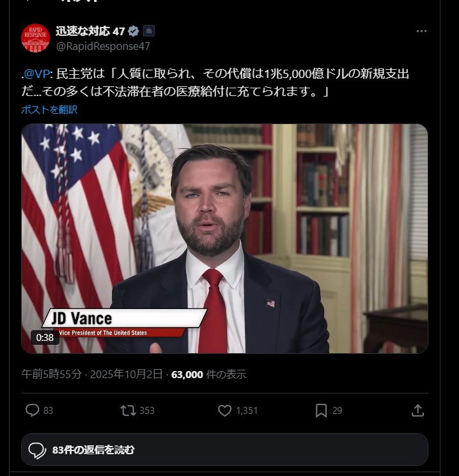Repost using the retweet arrows icon
The height and width of the screenshot is (476, 459).
coord(128,411)
